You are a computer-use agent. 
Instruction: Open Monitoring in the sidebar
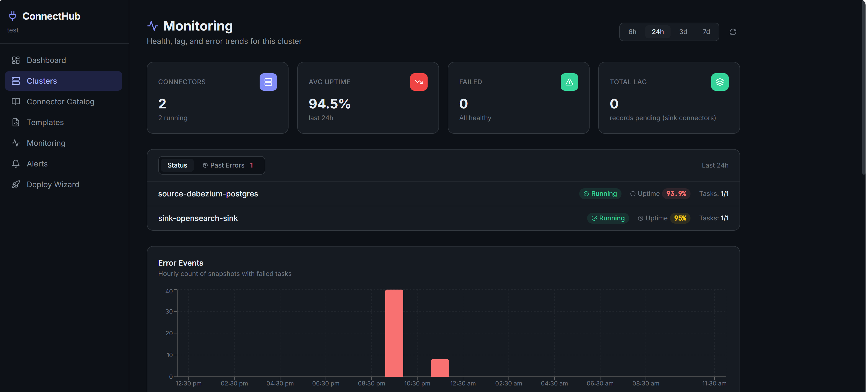tap(63, 143)
